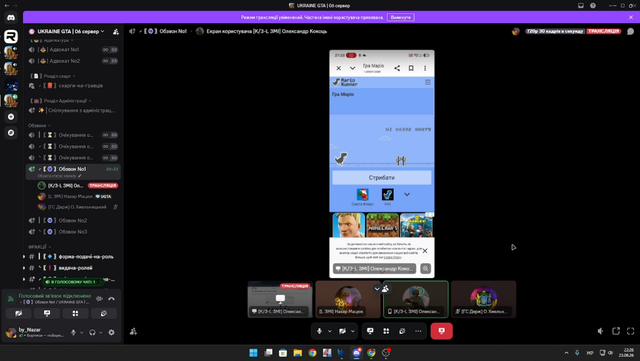
Task: Join Спілкування з адміністрацією voice channel
Action: click(x=73, y=110)
